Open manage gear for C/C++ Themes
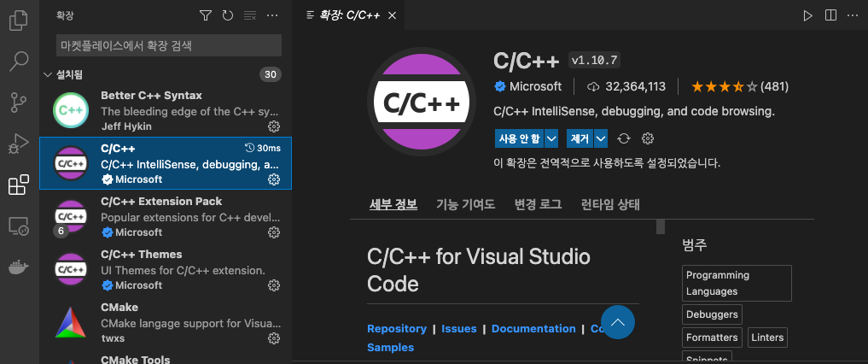868x364 pixels. click(x=273, y=285)
